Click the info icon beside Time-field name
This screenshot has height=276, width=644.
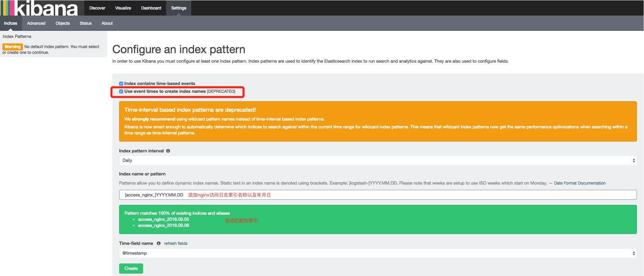pos(158,243)
